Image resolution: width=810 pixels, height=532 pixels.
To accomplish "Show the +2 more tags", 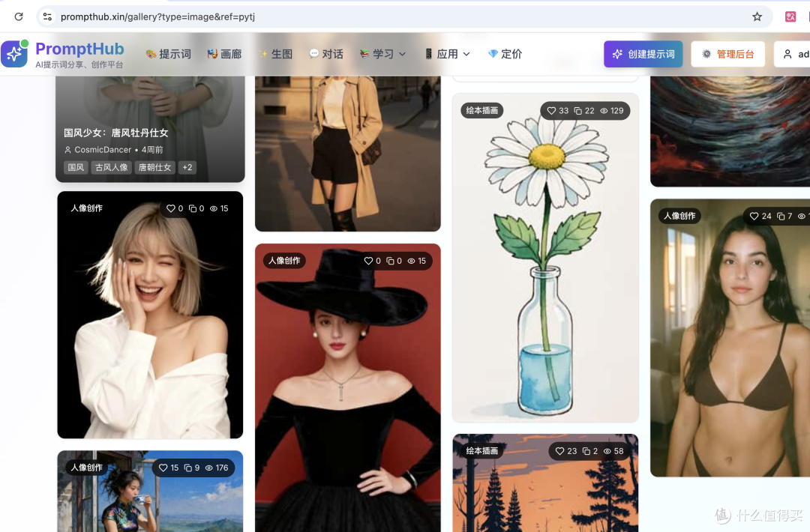I will (187, 167).
